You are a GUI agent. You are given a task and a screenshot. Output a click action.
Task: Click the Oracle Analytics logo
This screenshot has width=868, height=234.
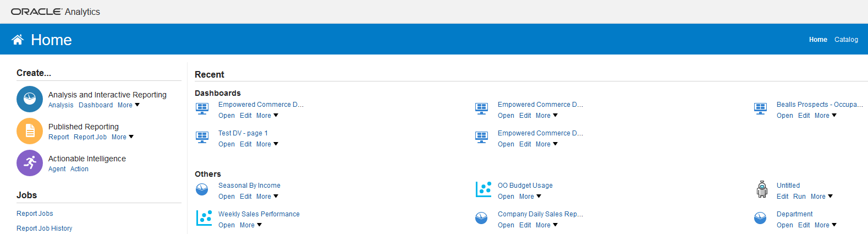tap(56, 12)
